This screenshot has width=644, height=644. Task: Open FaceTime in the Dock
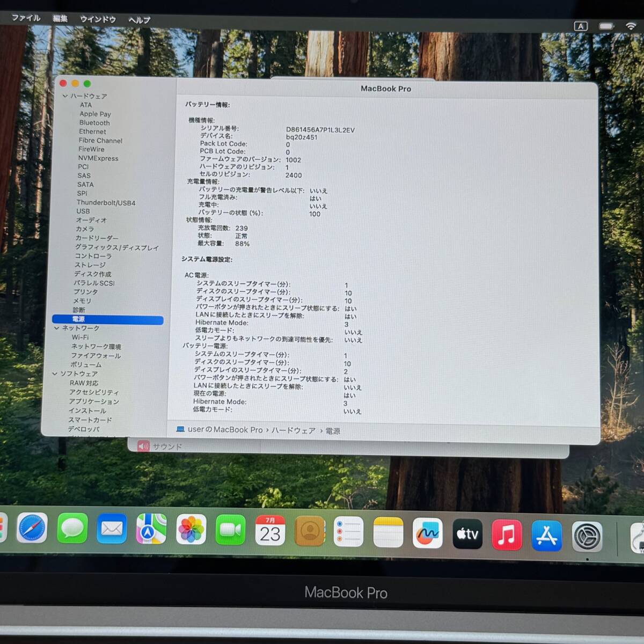click(231, 531)
